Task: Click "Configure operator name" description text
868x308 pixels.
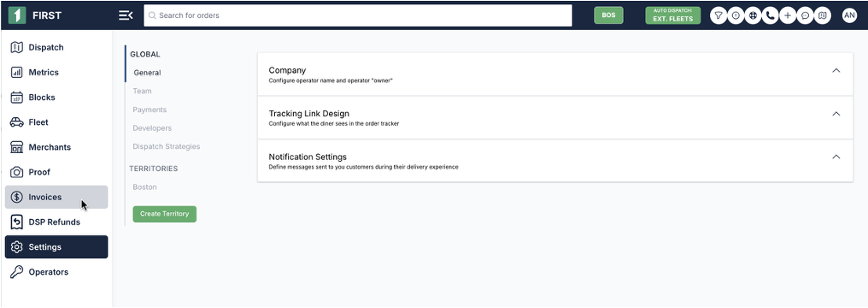Action: [331, 81]
